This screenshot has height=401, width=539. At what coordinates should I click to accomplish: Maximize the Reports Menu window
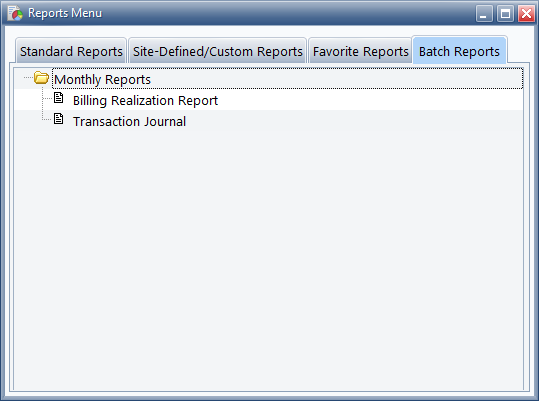coord(505,14)
